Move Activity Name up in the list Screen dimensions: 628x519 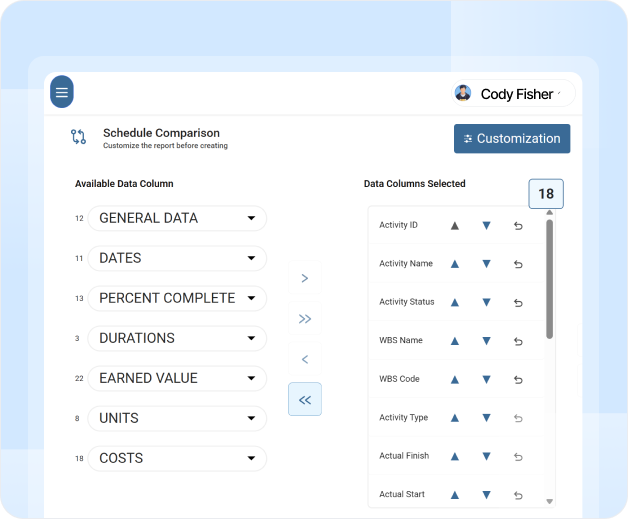pyautogui.click(x=455, y=264)
